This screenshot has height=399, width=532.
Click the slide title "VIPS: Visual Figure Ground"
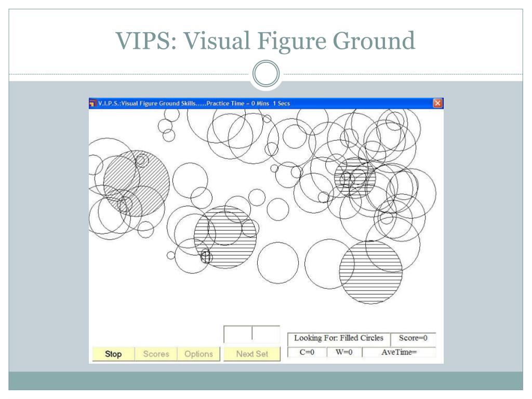pyautogui.click(x=265, y=41)
